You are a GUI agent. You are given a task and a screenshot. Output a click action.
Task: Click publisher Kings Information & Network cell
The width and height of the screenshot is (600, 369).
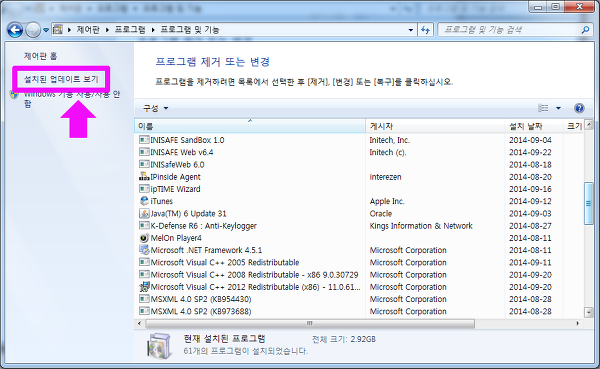coord(421,226)
